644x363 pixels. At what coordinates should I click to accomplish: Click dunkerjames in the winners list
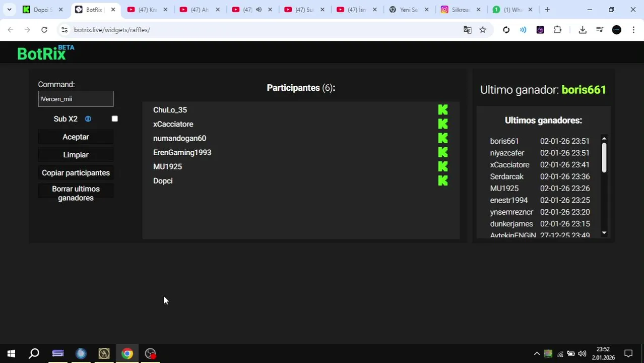(511, 224)
